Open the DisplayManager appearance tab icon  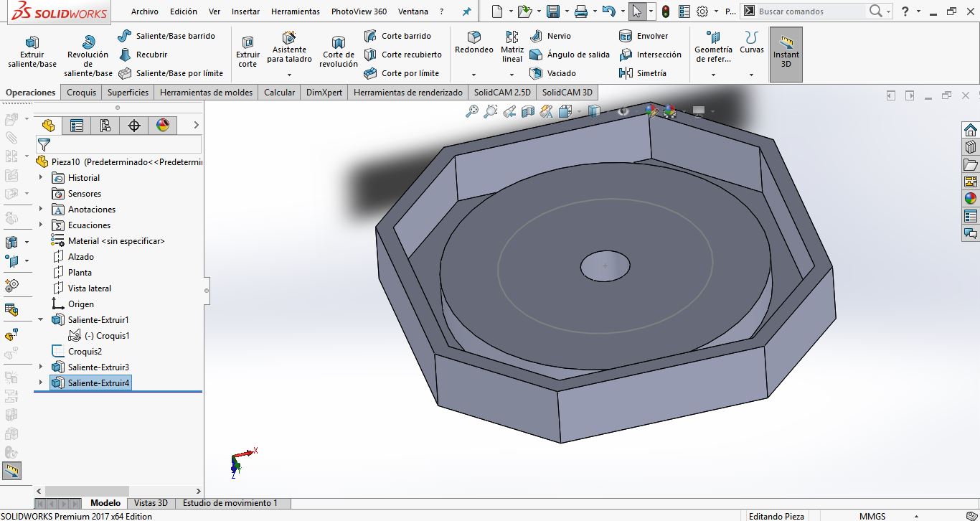click(x=163, y=126)
